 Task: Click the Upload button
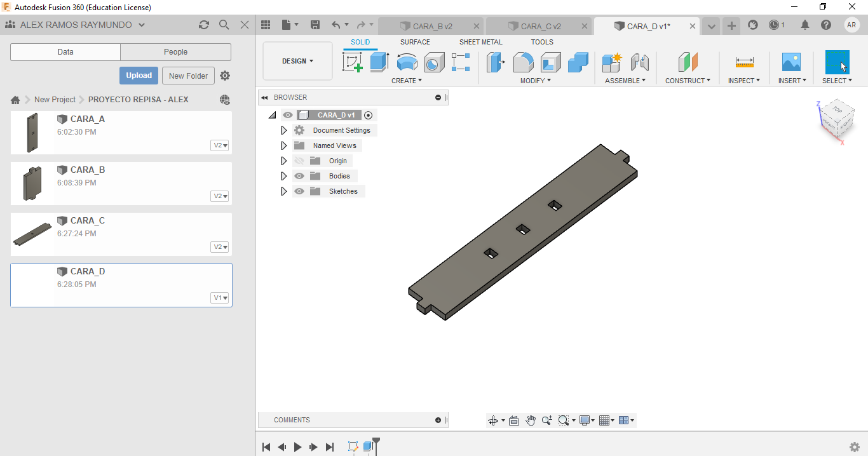point(139,76)
